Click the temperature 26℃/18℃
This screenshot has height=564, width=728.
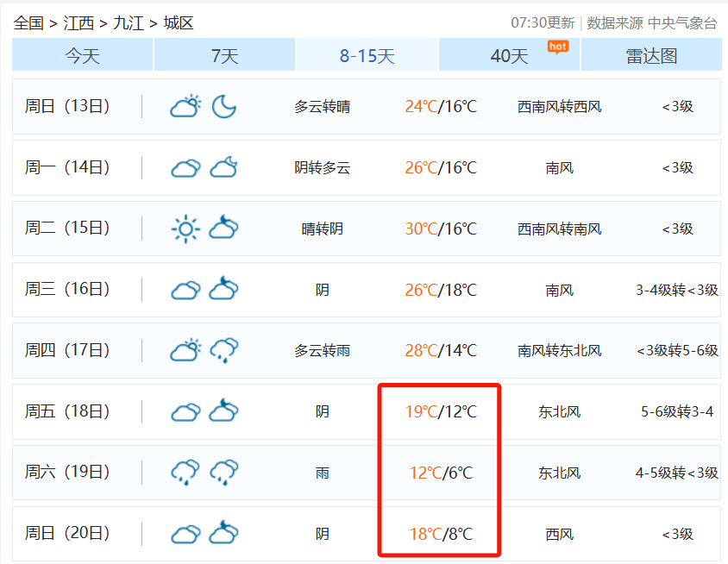point(441,290)
